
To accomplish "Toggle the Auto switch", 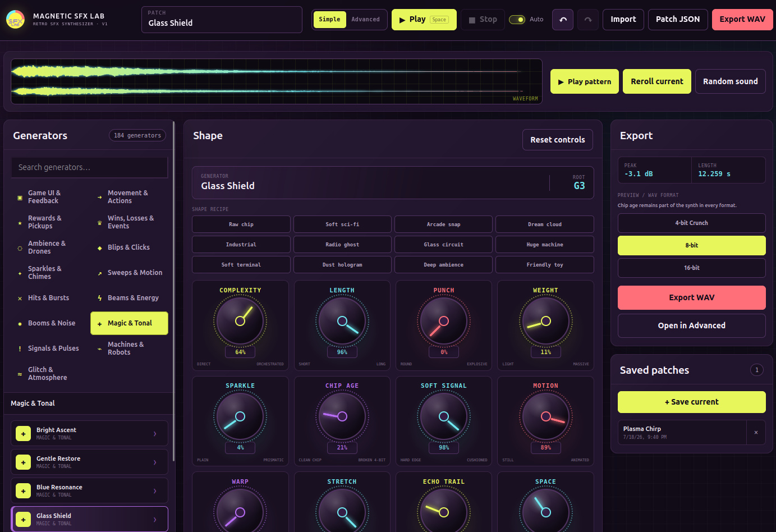I will click(x=517, y=20).
